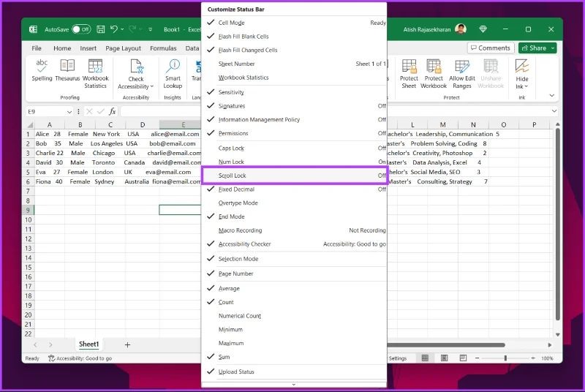Switch to the Formulas tab
This screenshot has width=585, height=392.
click(163, 48)
